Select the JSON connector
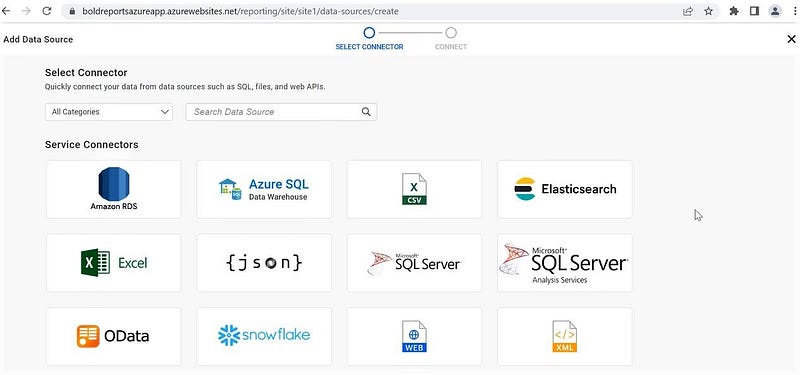The image size is (800, 375). pos(264,263)
